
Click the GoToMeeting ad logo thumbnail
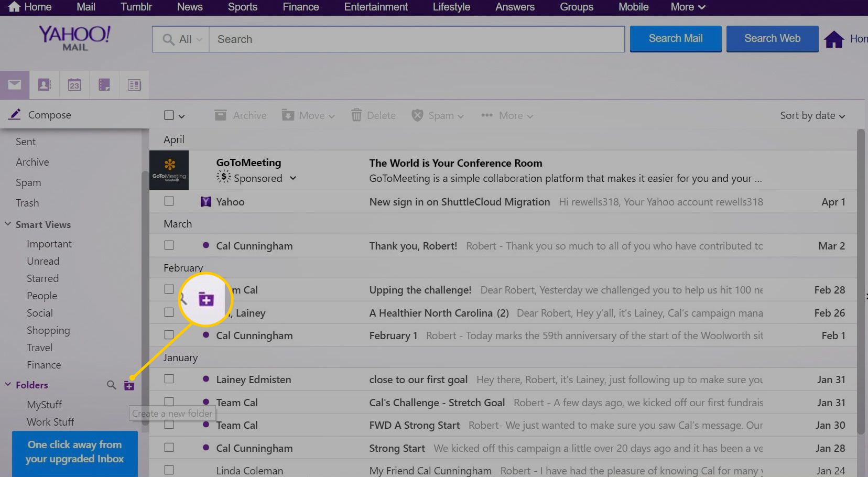pyautogui.click(x=169, y=170)
